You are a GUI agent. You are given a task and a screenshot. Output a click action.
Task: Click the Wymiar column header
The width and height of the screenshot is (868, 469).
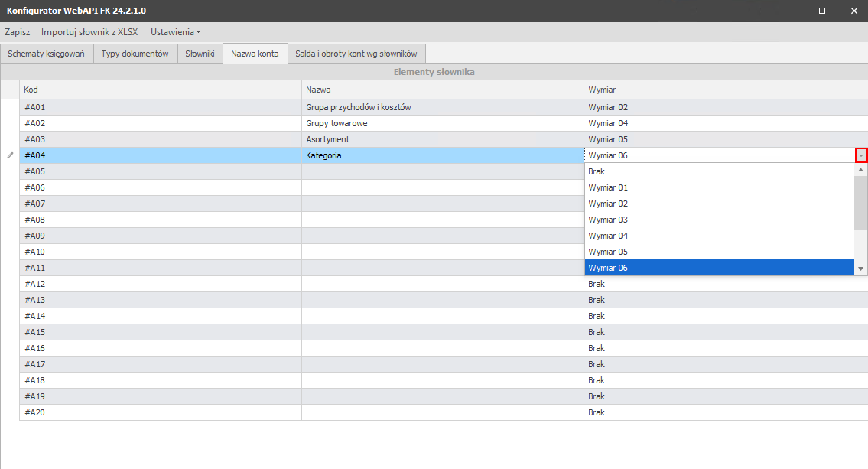click(x=725, y=90)
